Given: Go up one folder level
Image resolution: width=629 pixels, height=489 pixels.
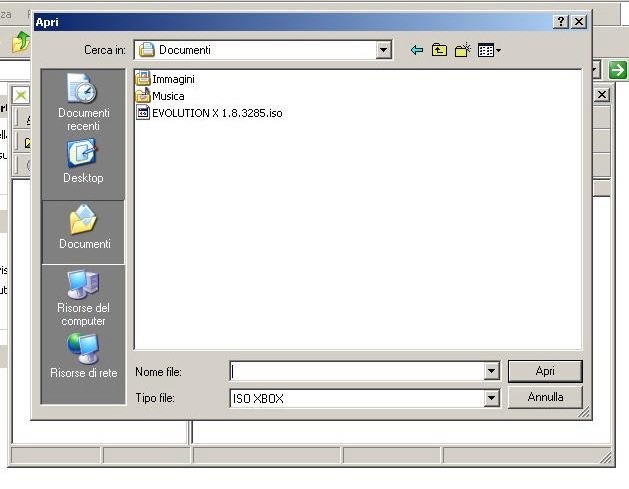Looking at the screenshot, I should (439, 50).
